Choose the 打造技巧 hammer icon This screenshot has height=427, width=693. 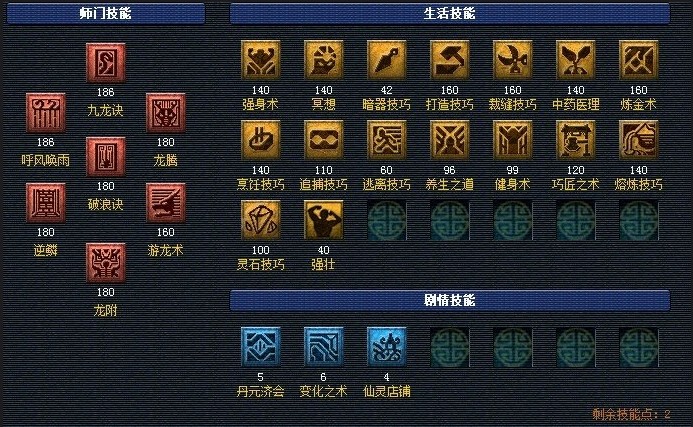click(449, 60)
